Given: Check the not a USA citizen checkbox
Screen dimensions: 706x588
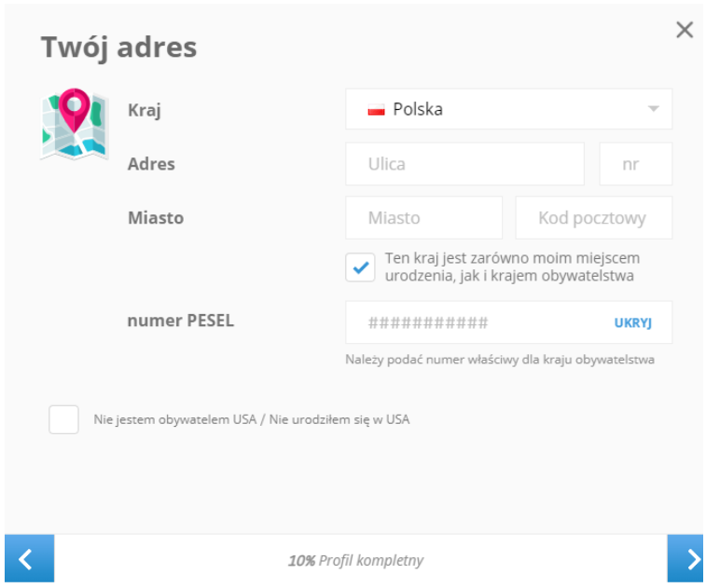Looking at the screenshot, I should 64,419.
